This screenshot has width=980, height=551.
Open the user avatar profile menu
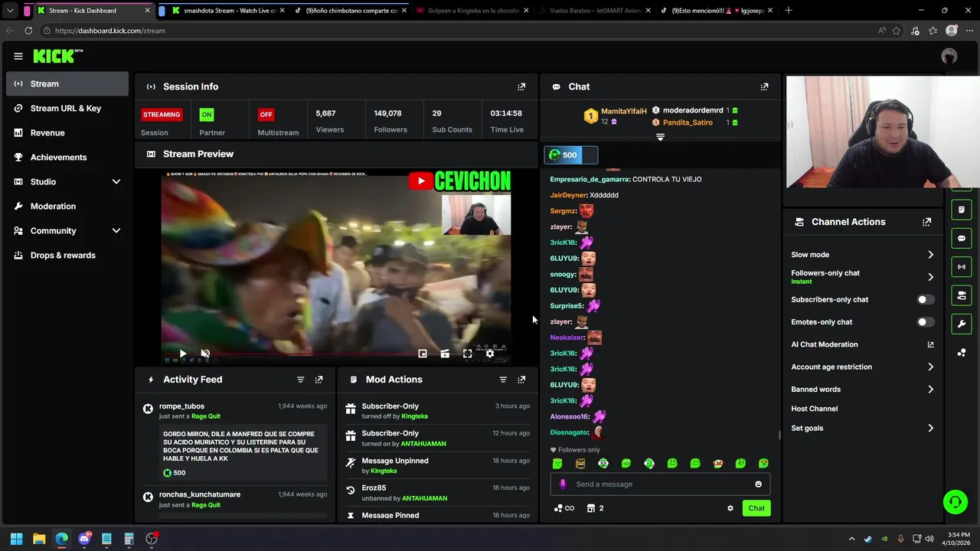pos(949,56)
